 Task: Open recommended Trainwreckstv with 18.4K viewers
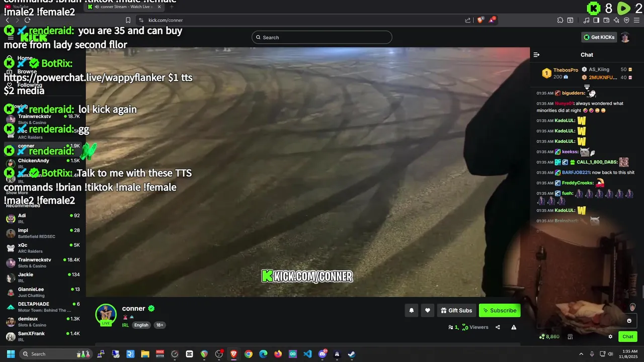(43, 263)
